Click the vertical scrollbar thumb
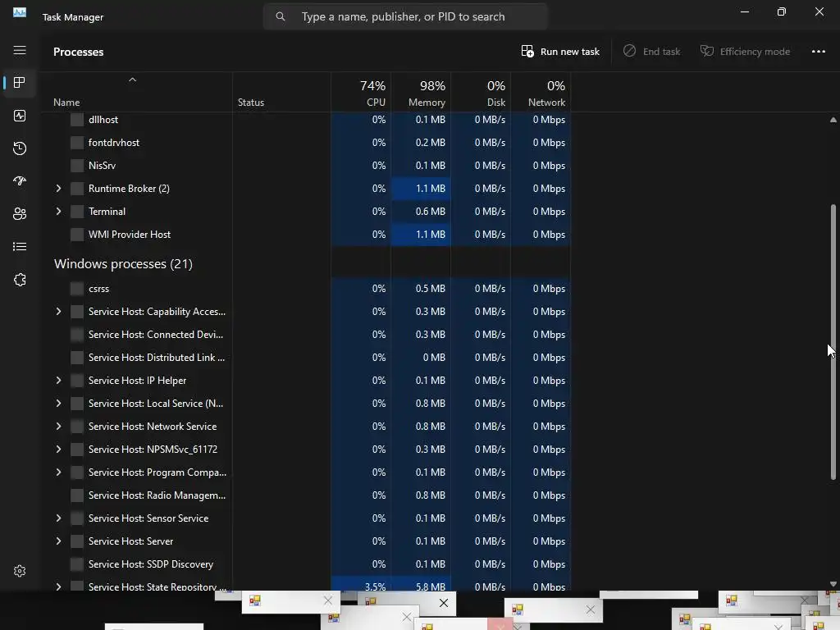 833,342
